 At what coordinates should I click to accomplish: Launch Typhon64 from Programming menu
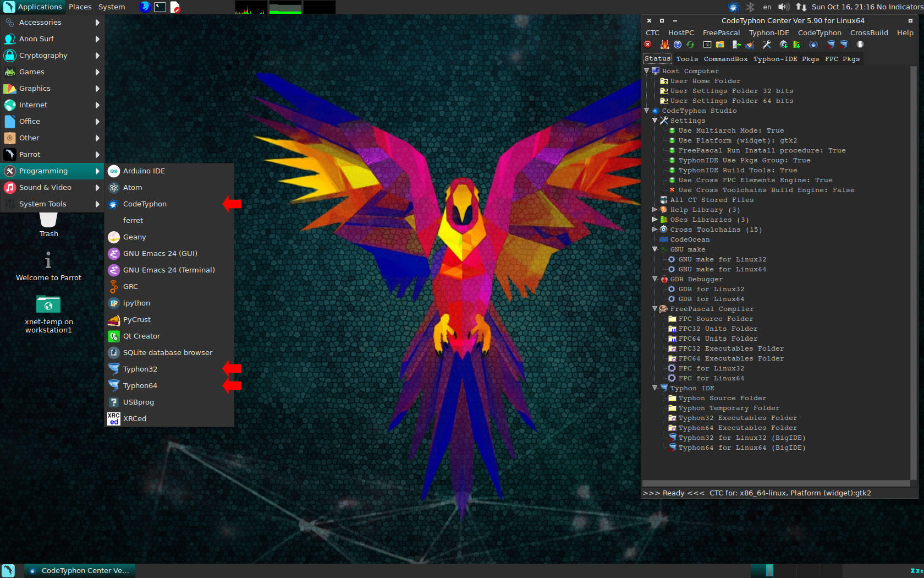click(x=169, y=385)
